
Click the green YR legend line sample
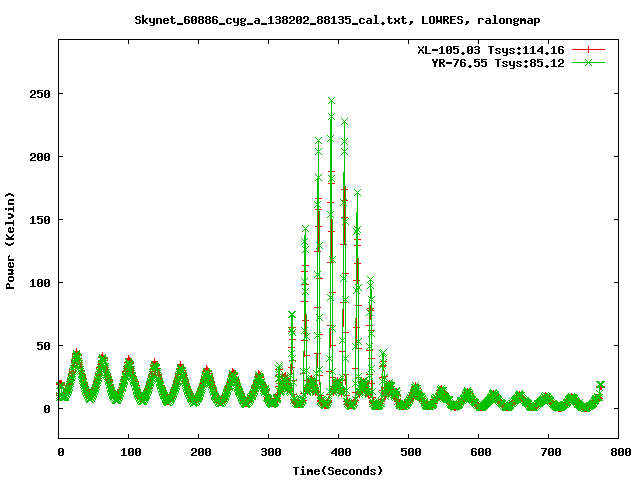pos(588,62)
